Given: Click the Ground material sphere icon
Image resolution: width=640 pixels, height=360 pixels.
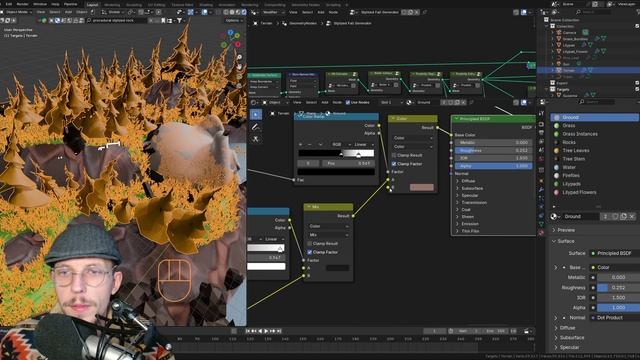Looking at the screenshot, I should point(556,118).
